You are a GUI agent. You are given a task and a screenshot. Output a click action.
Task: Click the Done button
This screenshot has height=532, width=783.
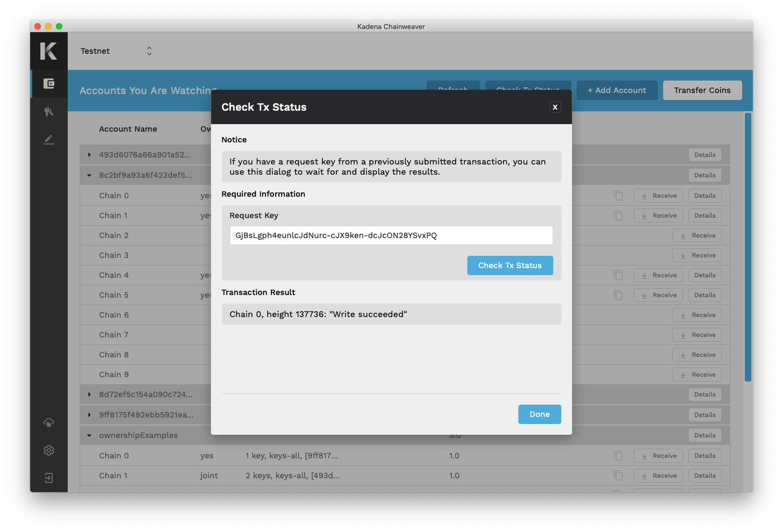[540, 414]
